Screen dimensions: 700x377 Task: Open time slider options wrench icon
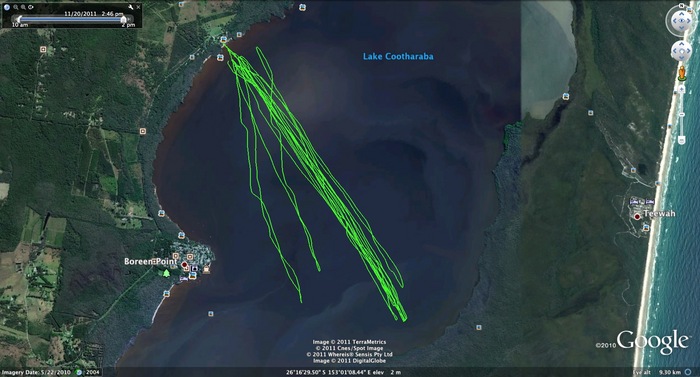pyautogui.click(x=130, y=7)
